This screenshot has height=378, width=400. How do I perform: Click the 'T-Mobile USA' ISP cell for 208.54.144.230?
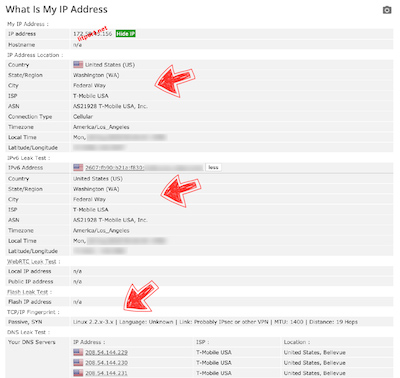click(x=214, y=363)
